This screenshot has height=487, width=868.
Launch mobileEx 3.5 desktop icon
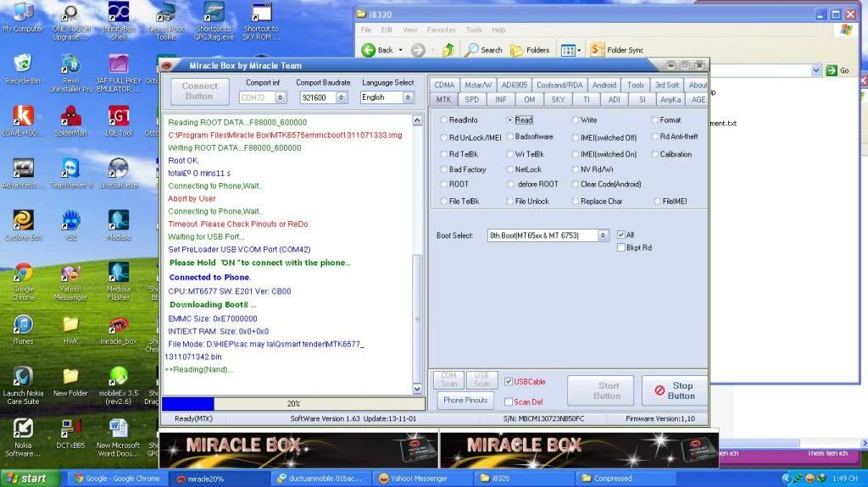119,385
